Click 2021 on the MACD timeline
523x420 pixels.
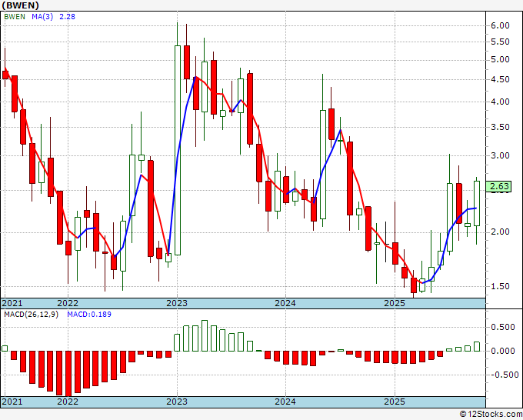[x=12, y=402]
